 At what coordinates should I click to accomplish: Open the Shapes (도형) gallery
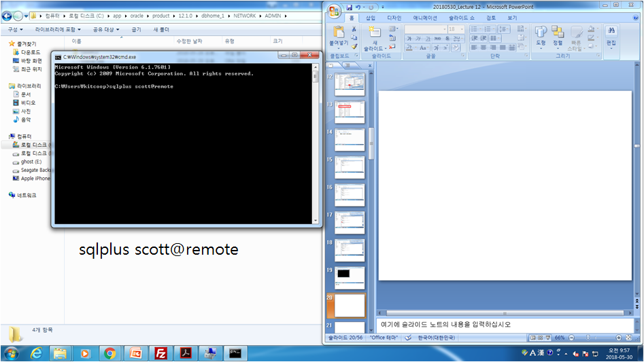541,37
